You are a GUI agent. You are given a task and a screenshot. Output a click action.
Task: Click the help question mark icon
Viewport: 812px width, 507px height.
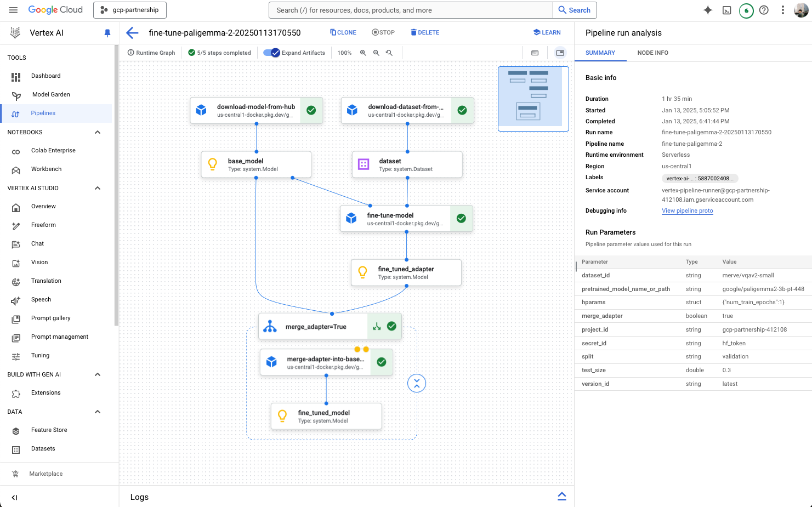764,10
